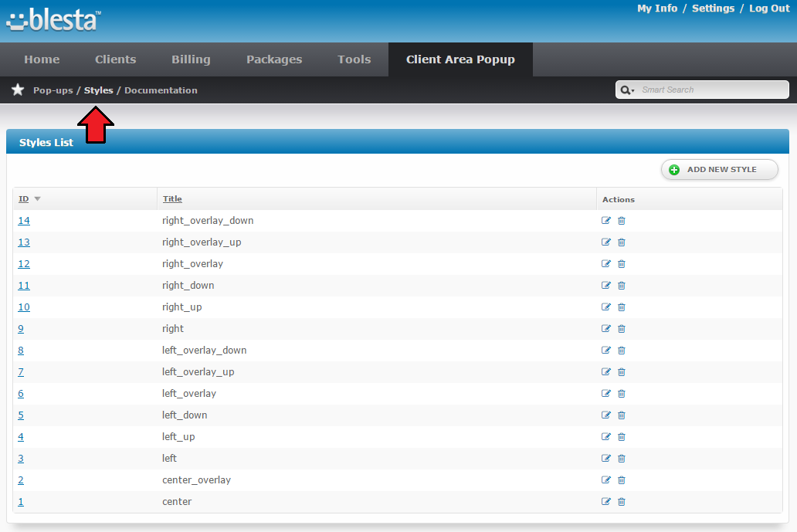Sort the list by ID column

(24, 198)
